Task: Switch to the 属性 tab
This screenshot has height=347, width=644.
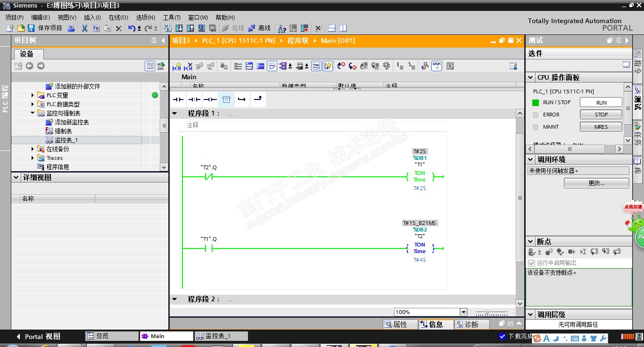Action: click(400, 324)
